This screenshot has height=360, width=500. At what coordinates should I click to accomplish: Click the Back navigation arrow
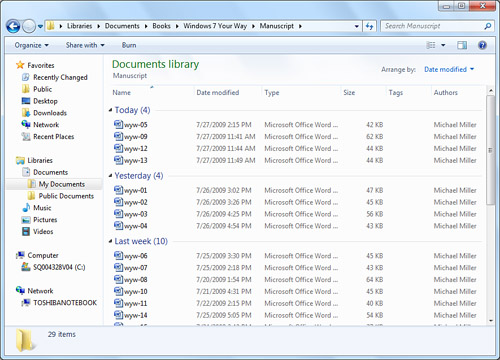click(x=13, y=26)
